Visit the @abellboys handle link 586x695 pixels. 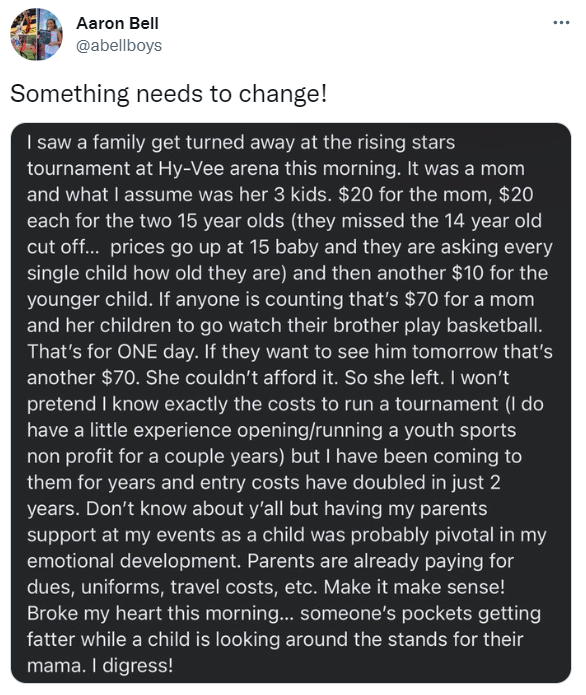tap(119, 46)
